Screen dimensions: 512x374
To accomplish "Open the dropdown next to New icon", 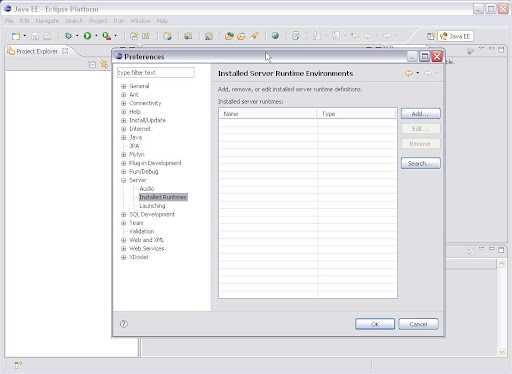I will tap(25, 36).
